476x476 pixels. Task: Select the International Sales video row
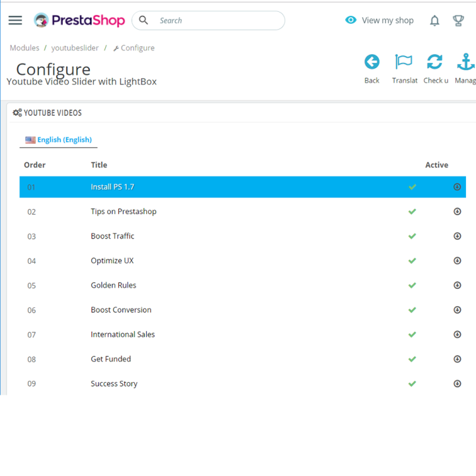click(243, 335)
